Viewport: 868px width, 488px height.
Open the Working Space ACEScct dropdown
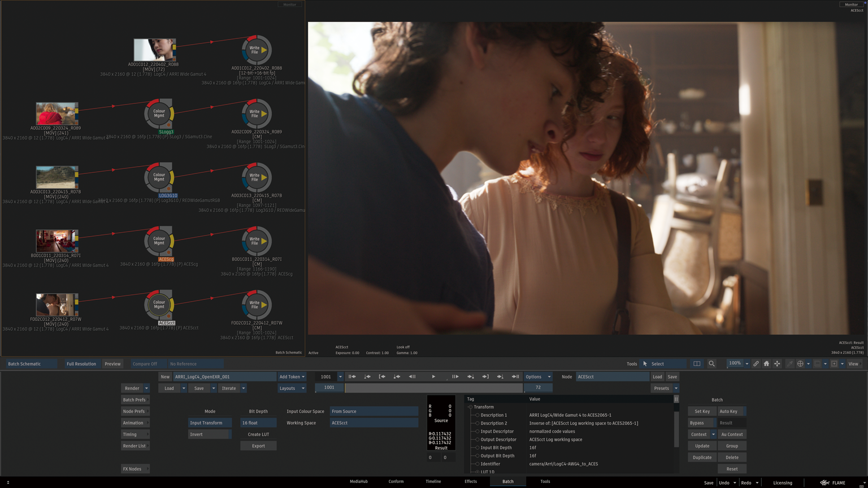(x=374, y=423)
